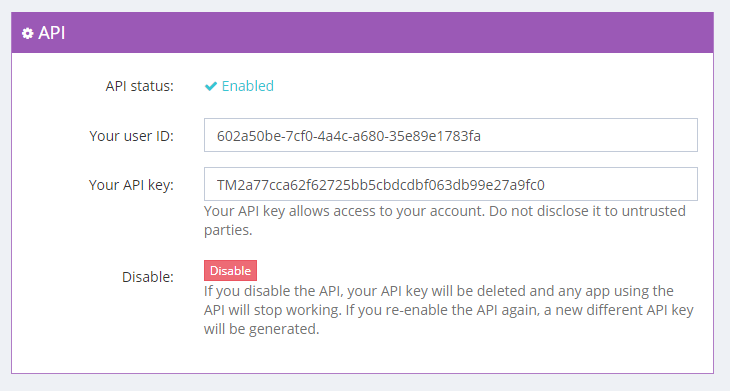Viewport: 730px width, 391px height.
Task: Click the API panel title text
Action: coord(52,33)
